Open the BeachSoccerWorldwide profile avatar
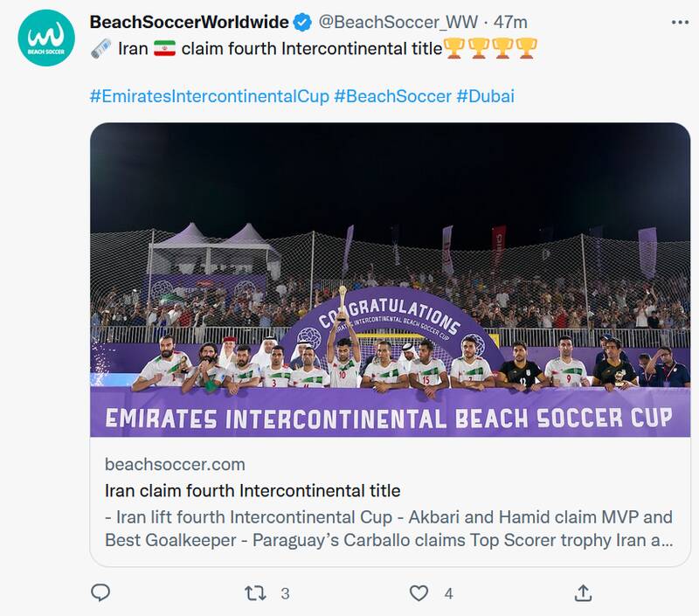This screenshot has height=616, width=699. pos(45,38)
